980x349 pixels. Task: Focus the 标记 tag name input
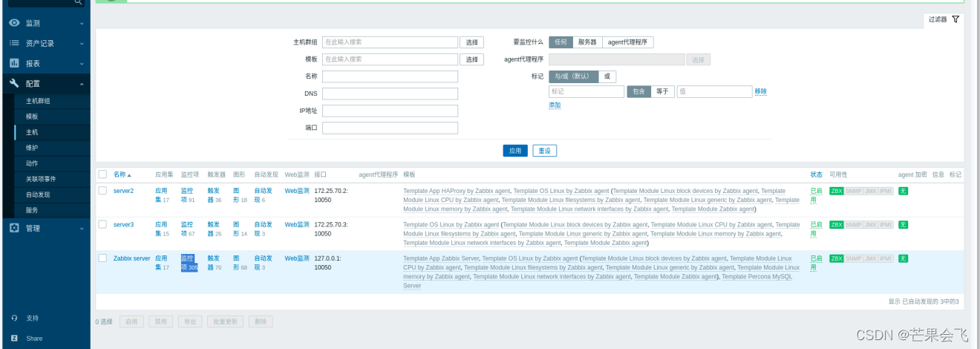587,91
